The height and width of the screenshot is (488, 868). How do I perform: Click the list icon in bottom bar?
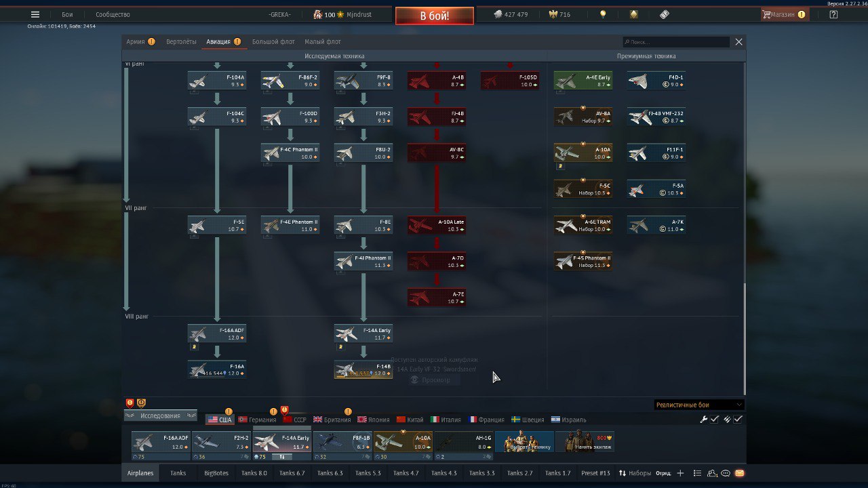697,473
